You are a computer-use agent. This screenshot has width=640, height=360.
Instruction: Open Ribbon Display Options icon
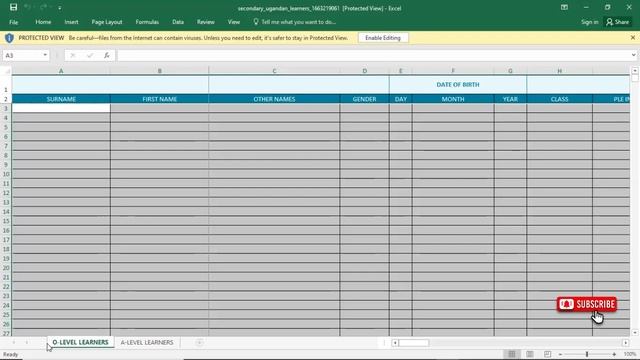click(564, 7)
